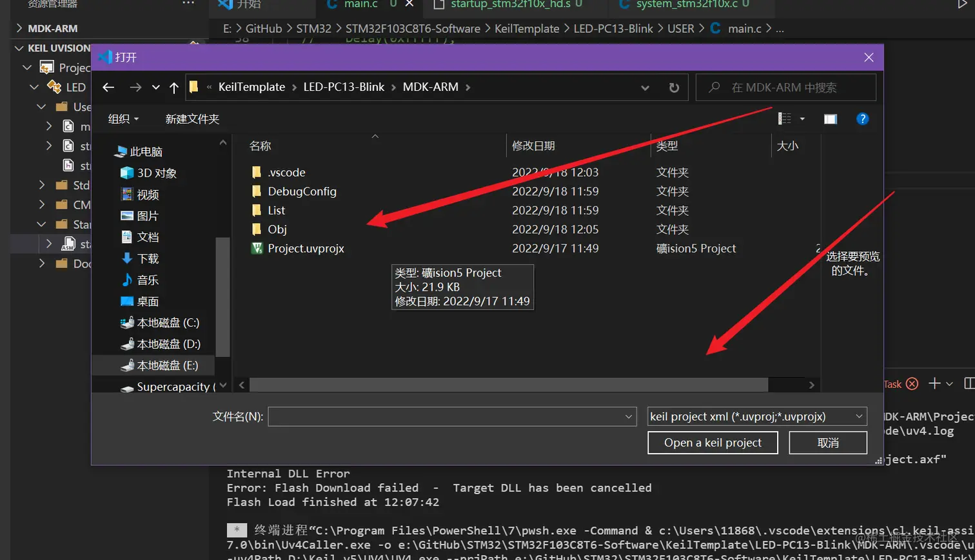The width and height of the screenshot is (975, 560).
Task: Select the .vscode folder
Action: [287, 172]
